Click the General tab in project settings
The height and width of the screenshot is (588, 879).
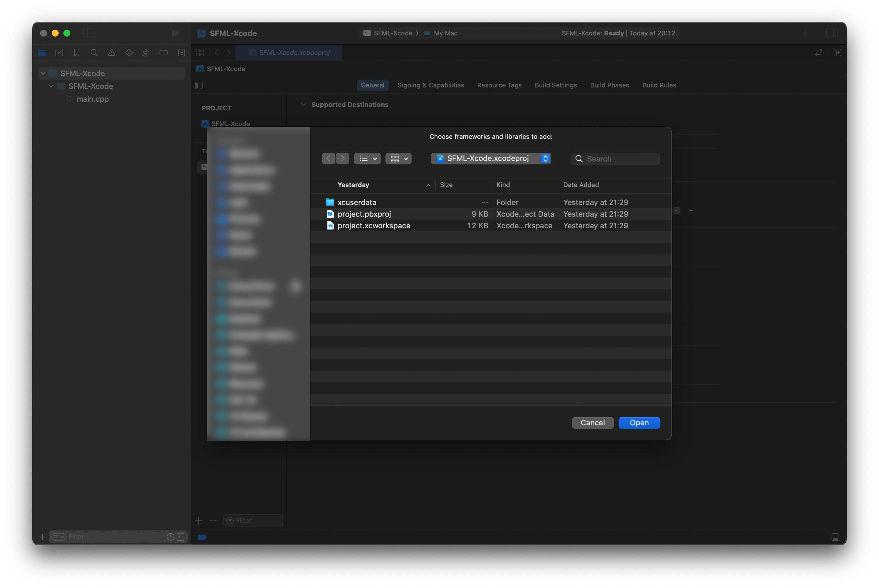(372, 85)
